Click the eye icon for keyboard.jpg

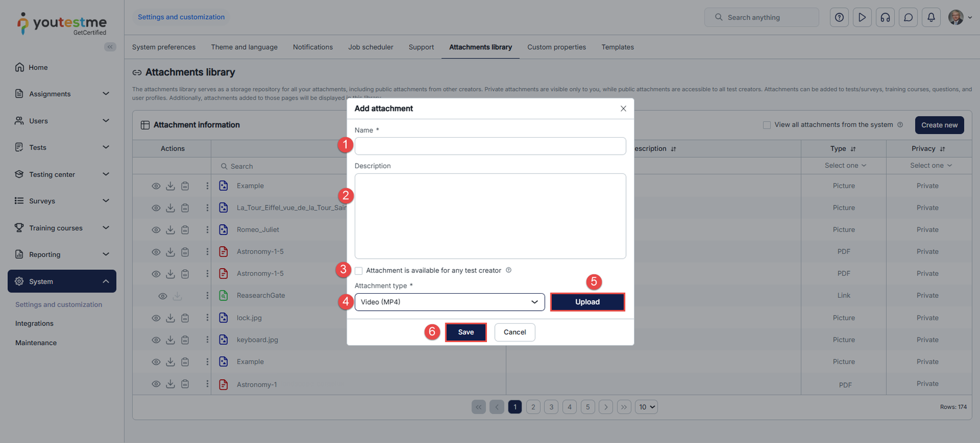pos(156,340)
